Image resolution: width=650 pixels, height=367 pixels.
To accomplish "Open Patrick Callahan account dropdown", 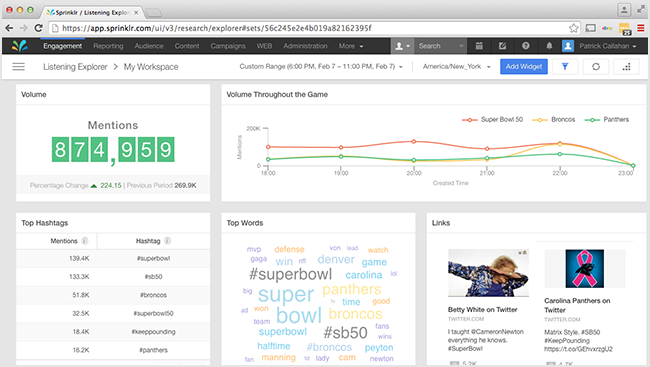I will 608,46.
